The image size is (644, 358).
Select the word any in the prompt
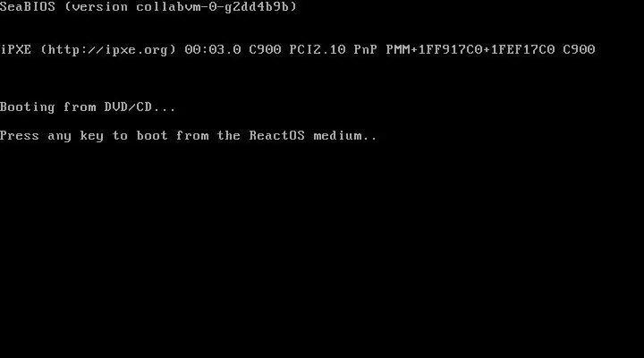click(x=60, y=136)
